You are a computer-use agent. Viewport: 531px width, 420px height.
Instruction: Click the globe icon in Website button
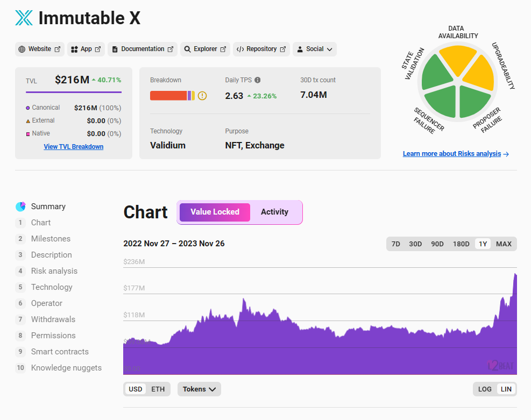(22, 49)
